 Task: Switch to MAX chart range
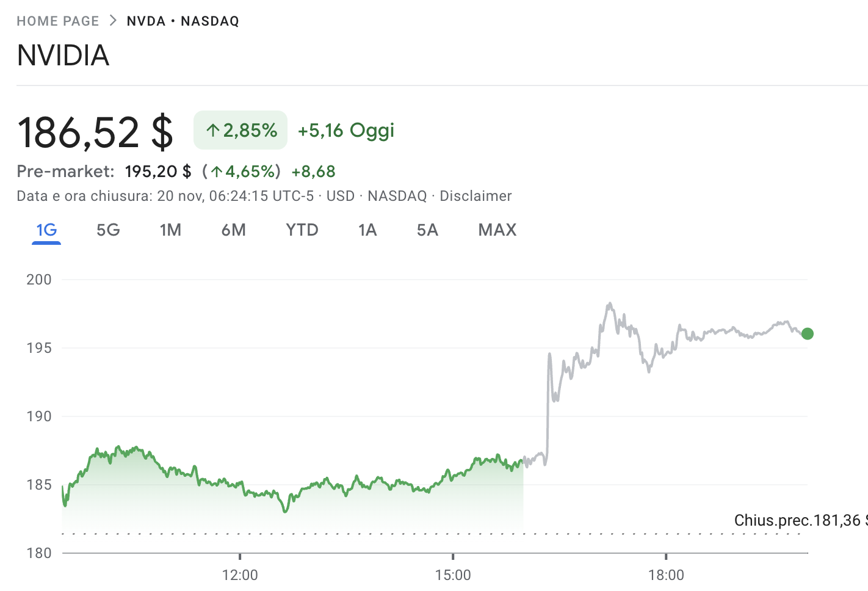pos(497,230)
